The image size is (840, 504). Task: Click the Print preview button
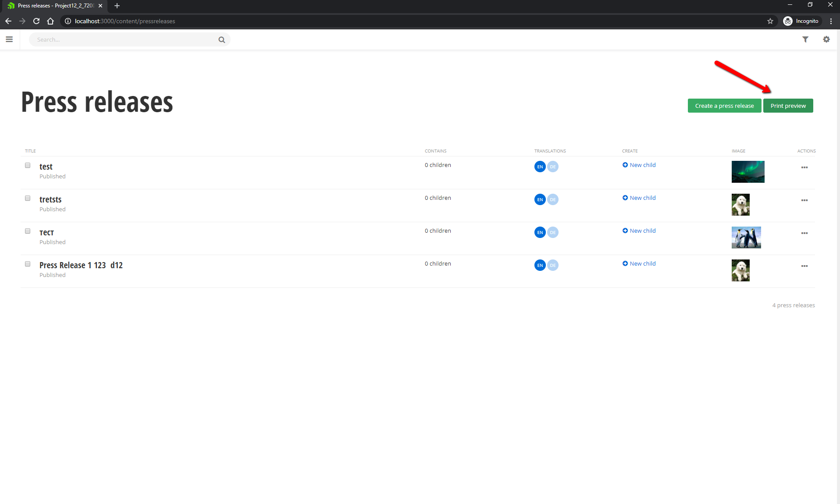[x=788, y=106]
